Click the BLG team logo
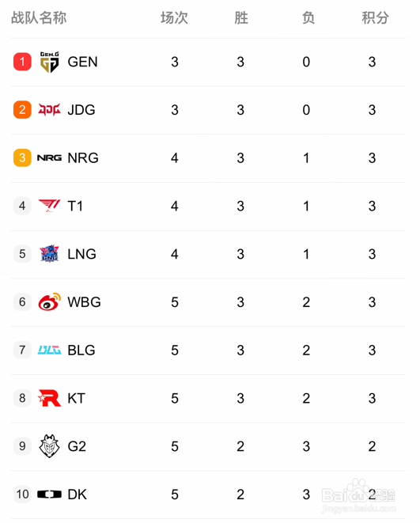 pos(49,350)
